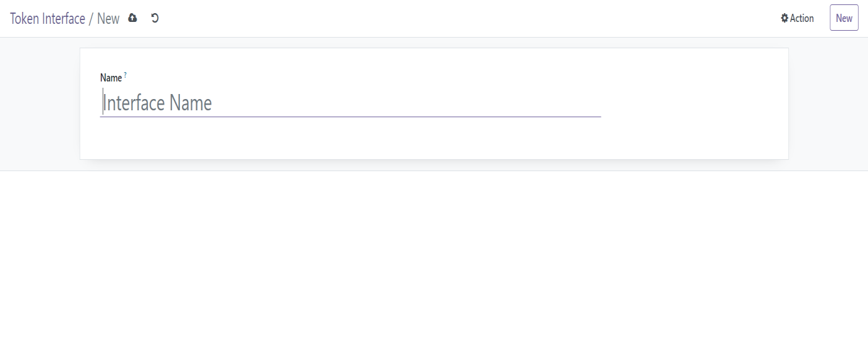
Task: Focus the Interface Name input field
Action: pyautogui.click(x=350, y=103)
